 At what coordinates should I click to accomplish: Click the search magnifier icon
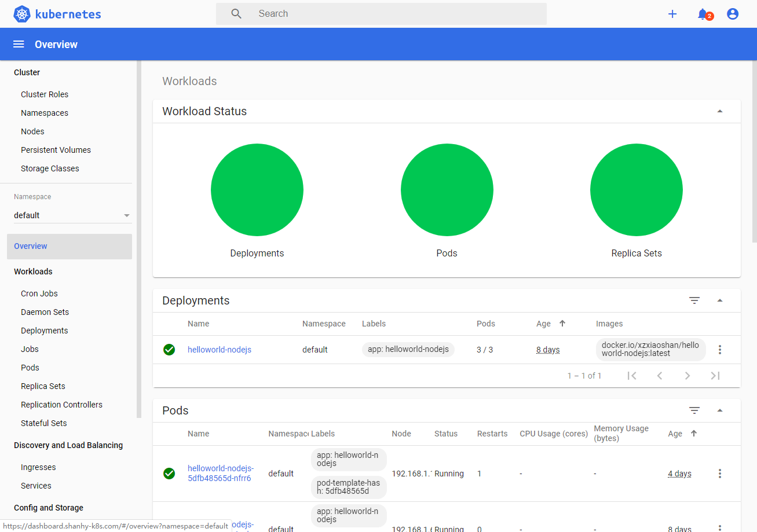click(x=236, y=14)
